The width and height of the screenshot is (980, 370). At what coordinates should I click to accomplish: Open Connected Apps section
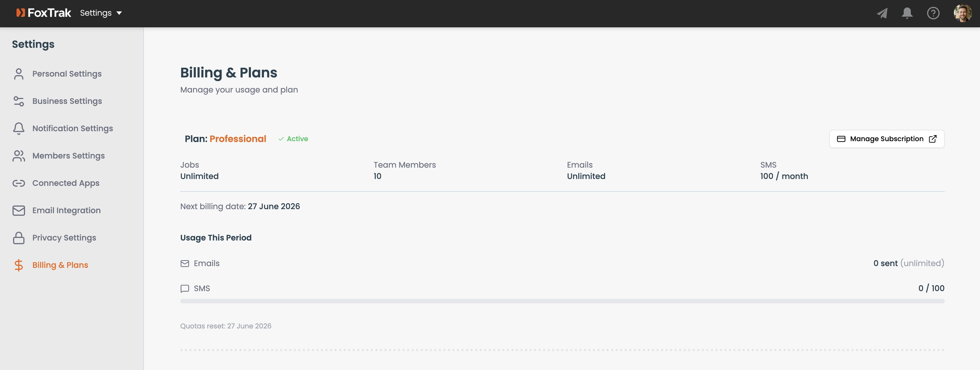66,184
